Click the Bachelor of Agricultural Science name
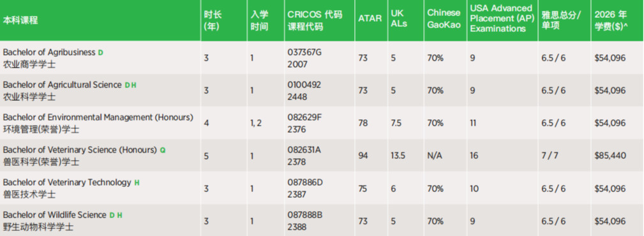The height and width of the screenshot is (236, 644). click(62, 85)
